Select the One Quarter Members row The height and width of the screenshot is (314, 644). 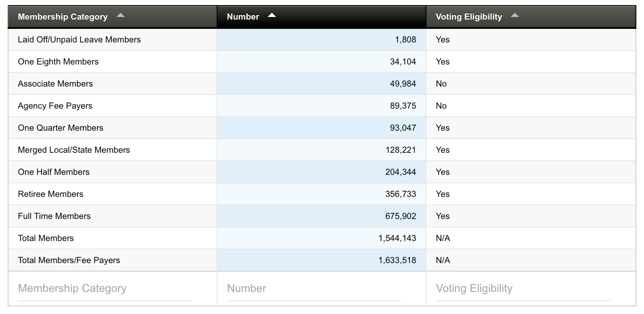[60, 128]
